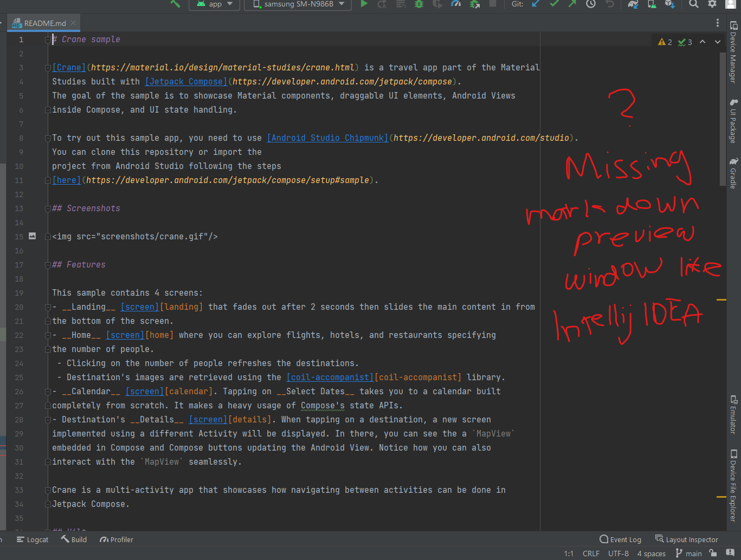The width and height of the screenshot is (741, 560).
Task: Jump to next highlighted problem arrow
Action: click(718, 42)
